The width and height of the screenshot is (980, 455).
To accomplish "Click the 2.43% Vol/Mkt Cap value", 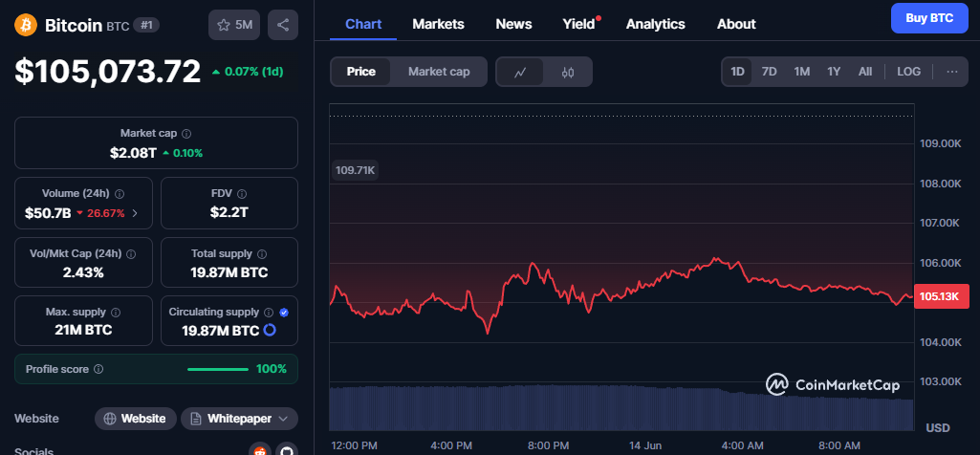I will point(84,272).
